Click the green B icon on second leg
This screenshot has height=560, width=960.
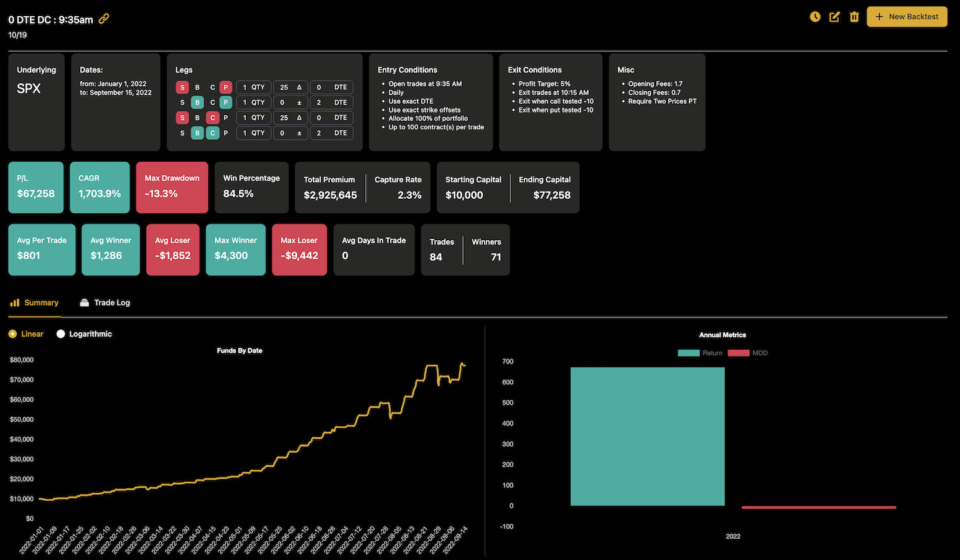(x=197, y=102)
